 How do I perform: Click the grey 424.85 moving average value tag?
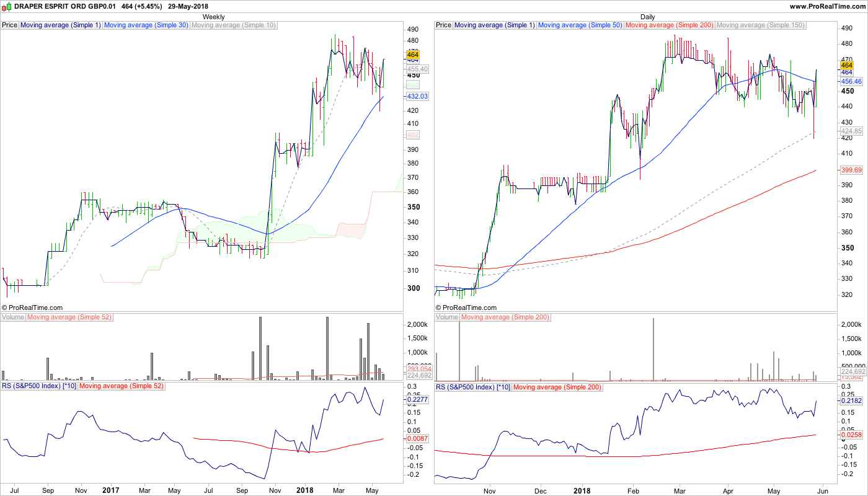tap(852, 131)
